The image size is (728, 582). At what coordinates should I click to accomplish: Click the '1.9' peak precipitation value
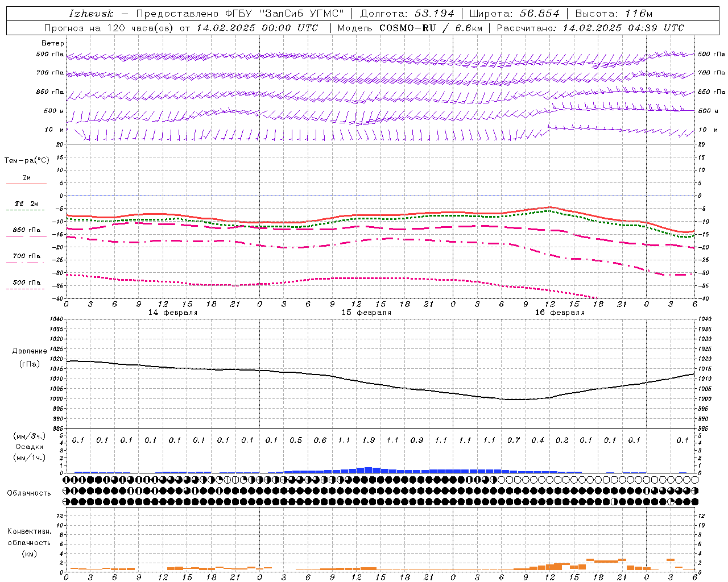point(369,440)
